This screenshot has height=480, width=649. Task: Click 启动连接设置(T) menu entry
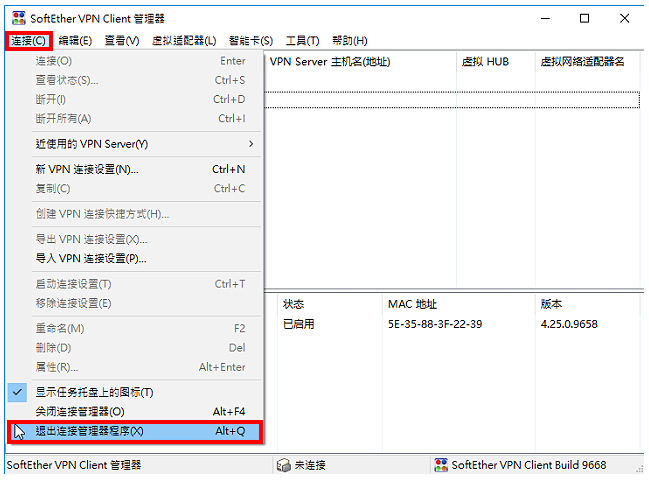click(x=135, y=284)
